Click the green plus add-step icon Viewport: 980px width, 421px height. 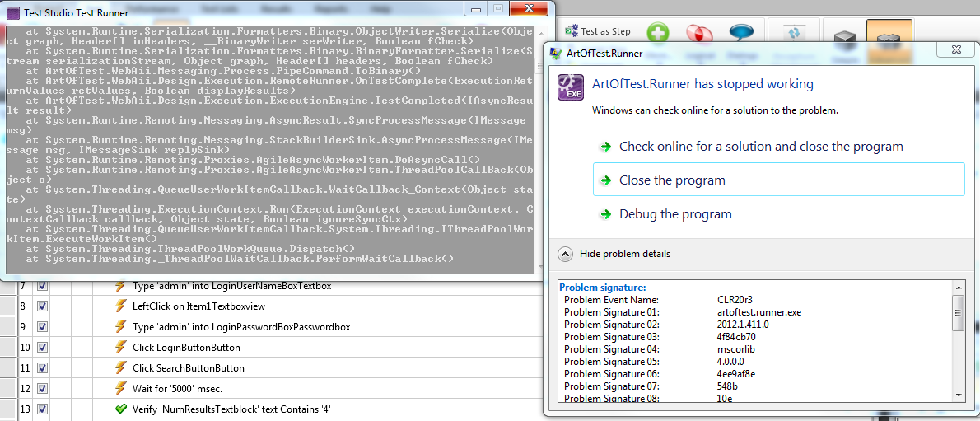pos(657,32)
